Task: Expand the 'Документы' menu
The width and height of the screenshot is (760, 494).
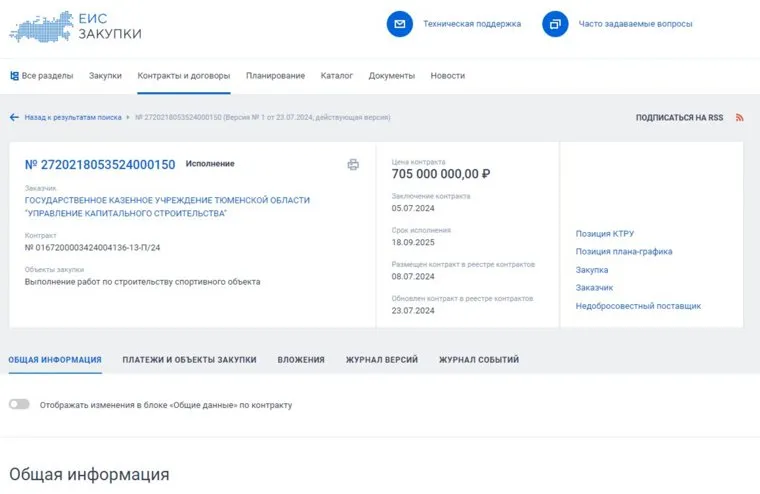Action: (x=391, y=76)
